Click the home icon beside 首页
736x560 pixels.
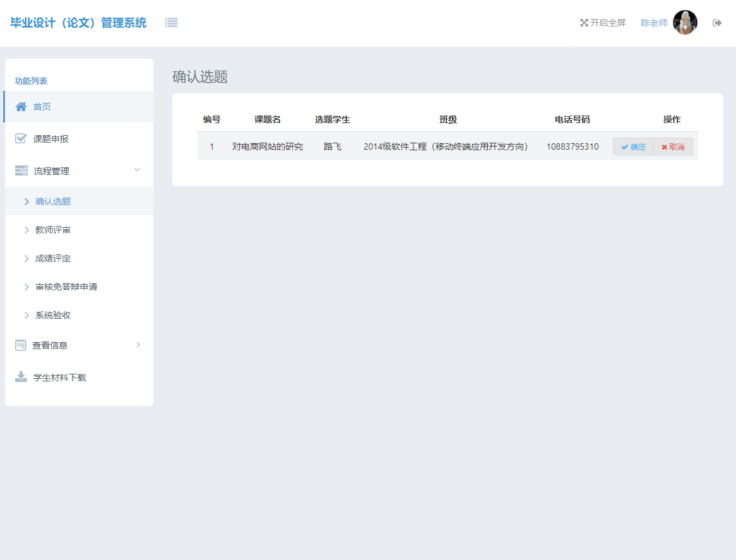click(x=23, y=106)
